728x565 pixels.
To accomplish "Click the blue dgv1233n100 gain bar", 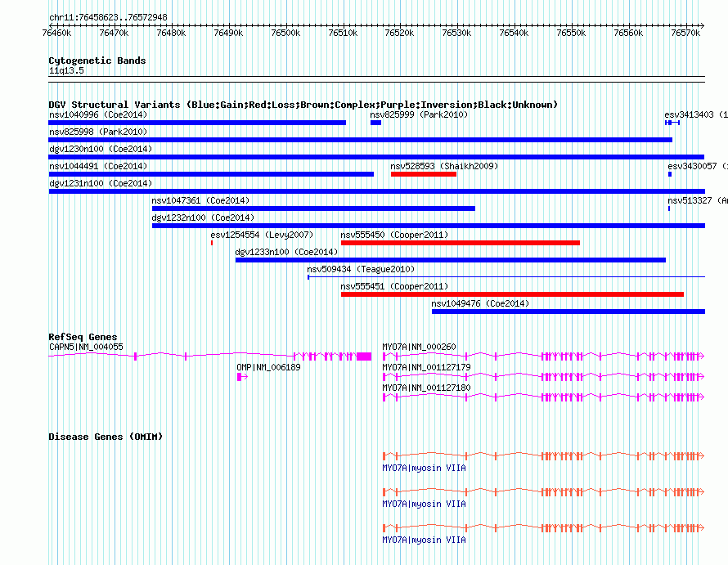I will (x=451, y=260).
